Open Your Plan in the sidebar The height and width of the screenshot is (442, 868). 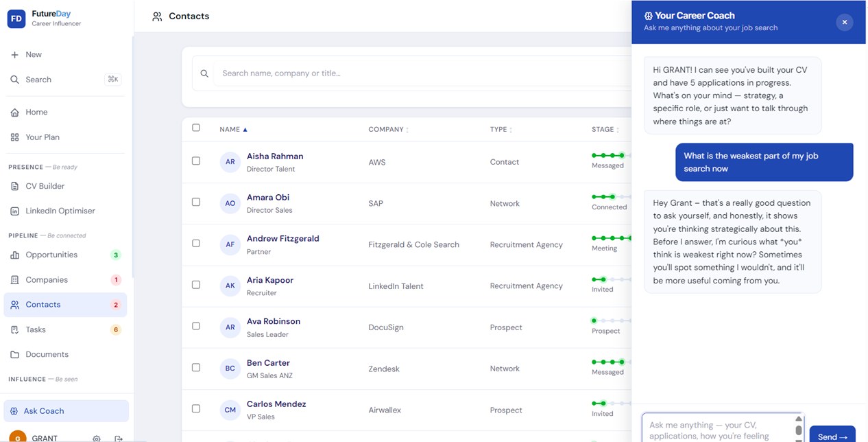[66, 137]
